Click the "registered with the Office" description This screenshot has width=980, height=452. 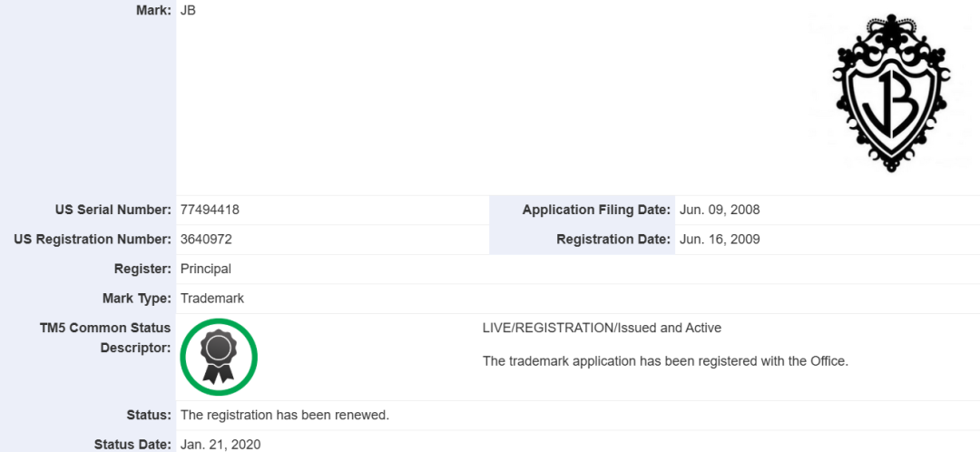click(665, 361)
